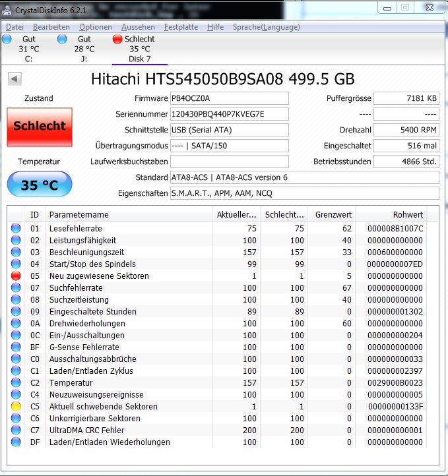448x476 pixels.
Task: Open the Optionen menu
Action: pos(96,27)
